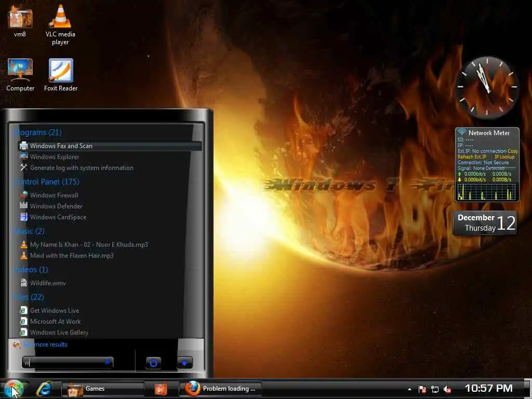Click the Windows Defender castle icon
The image size is (532, 399).
[24, 206]
